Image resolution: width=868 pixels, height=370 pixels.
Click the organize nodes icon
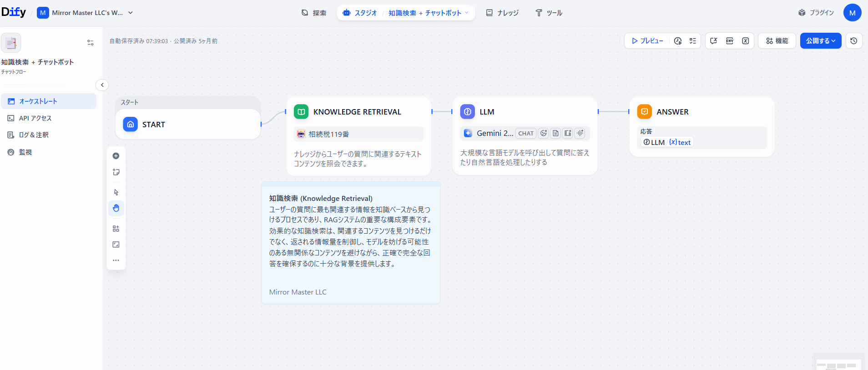(116, 229)
